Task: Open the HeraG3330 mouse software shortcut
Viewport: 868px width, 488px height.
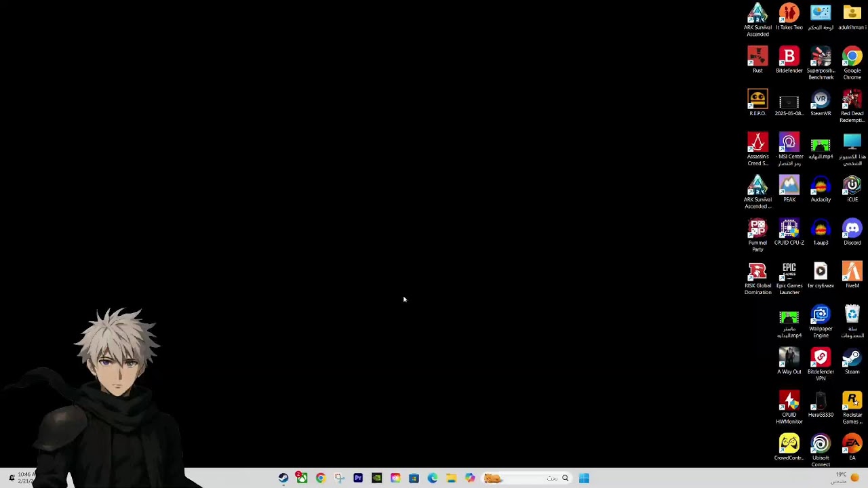Action: click(x=821, y=404)
